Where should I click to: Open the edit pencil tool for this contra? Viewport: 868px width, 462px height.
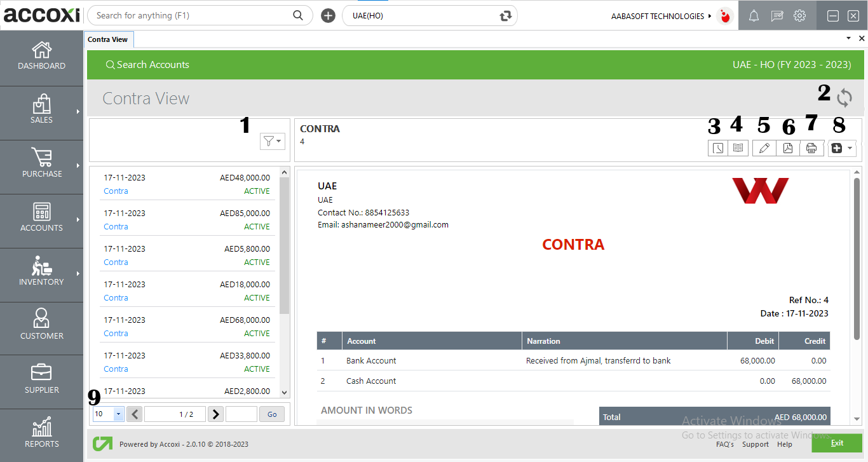(764, 147)
